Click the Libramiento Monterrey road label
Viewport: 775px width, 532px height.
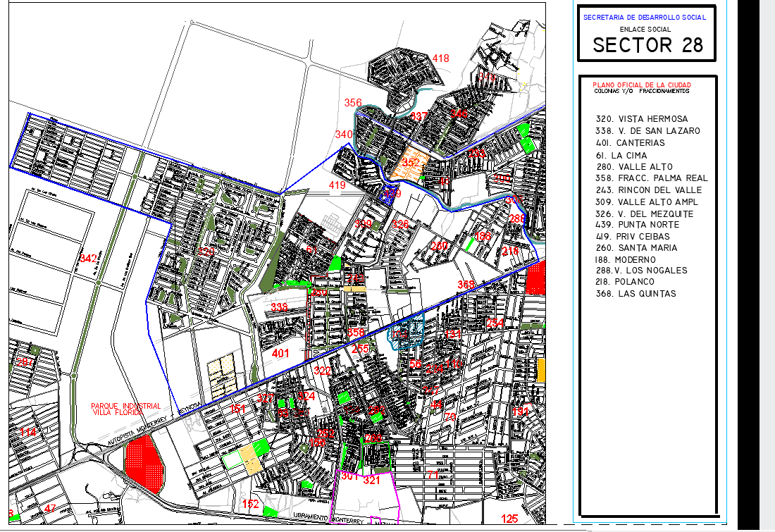[x=310, y=517]
